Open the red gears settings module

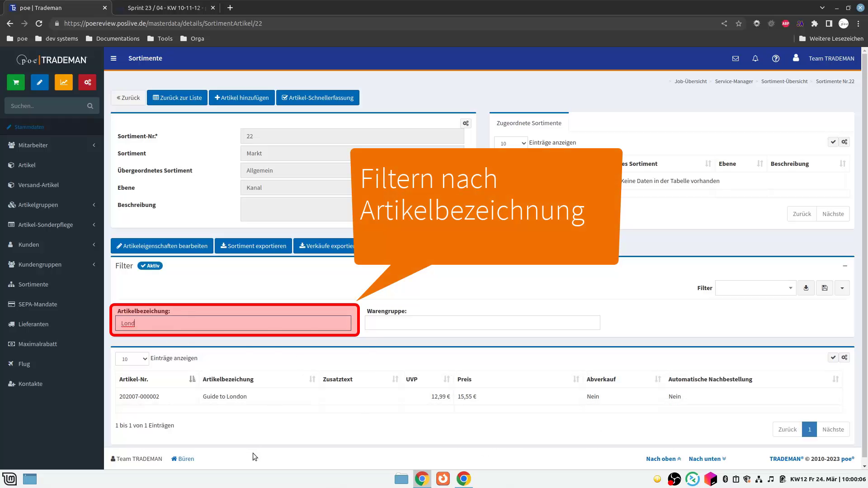click(87, 82)
